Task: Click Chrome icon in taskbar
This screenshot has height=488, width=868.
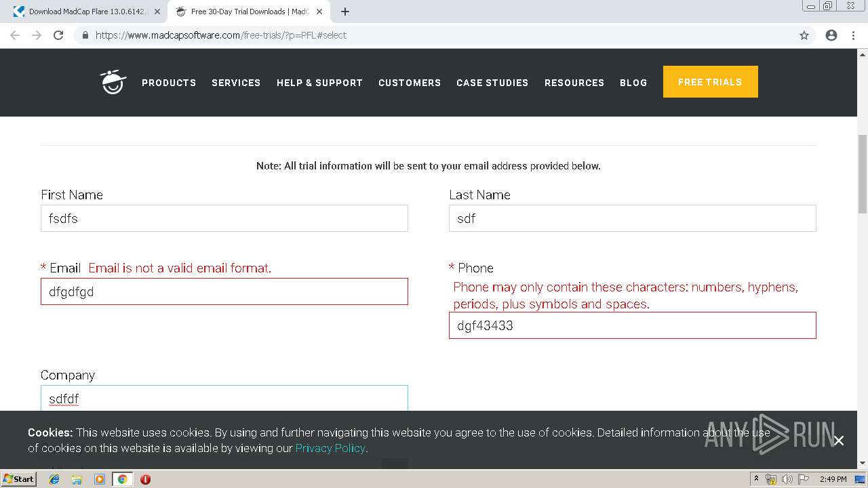Action: (123, 479)
